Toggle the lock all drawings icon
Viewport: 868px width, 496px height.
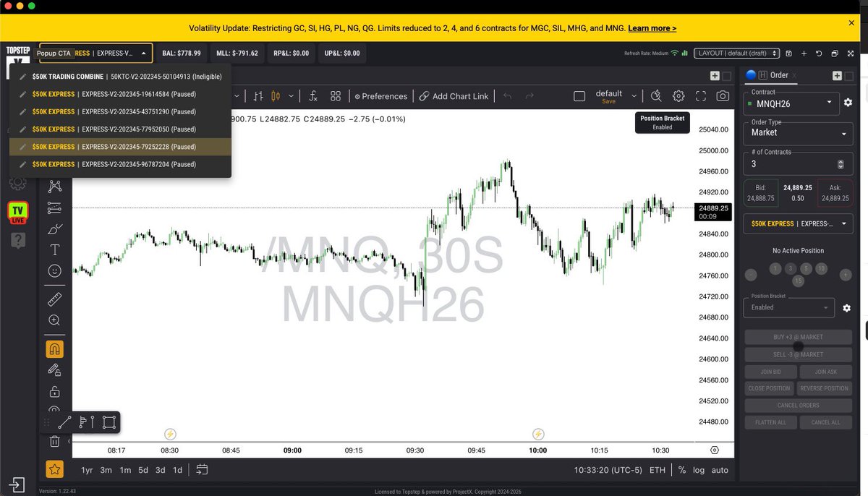[54, 391]
